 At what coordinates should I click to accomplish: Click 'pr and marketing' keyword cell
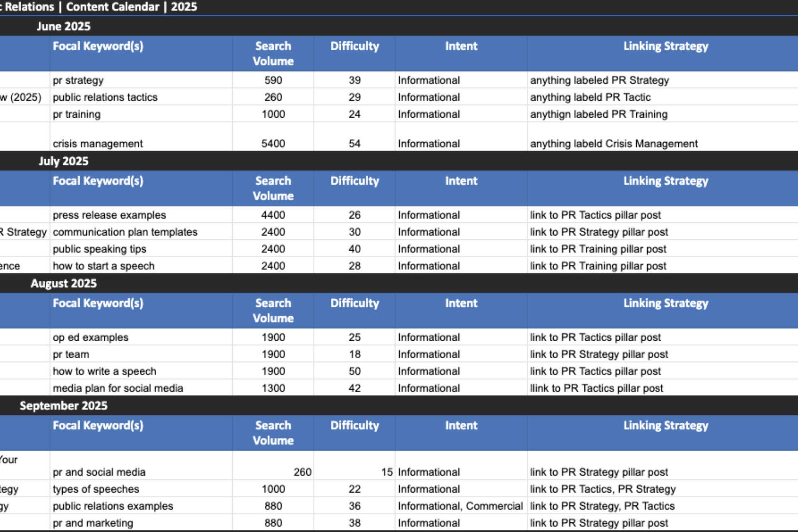point(93,523)
